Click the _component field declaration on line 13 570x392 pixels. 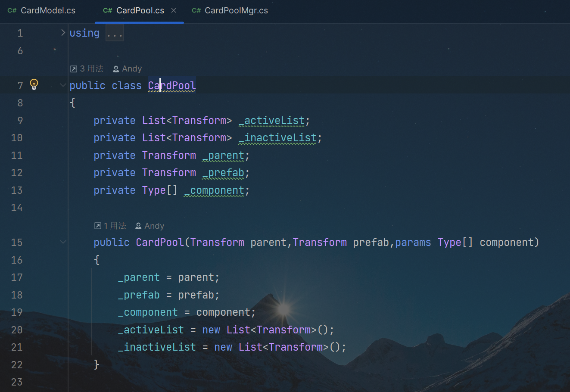pos(214,190)
